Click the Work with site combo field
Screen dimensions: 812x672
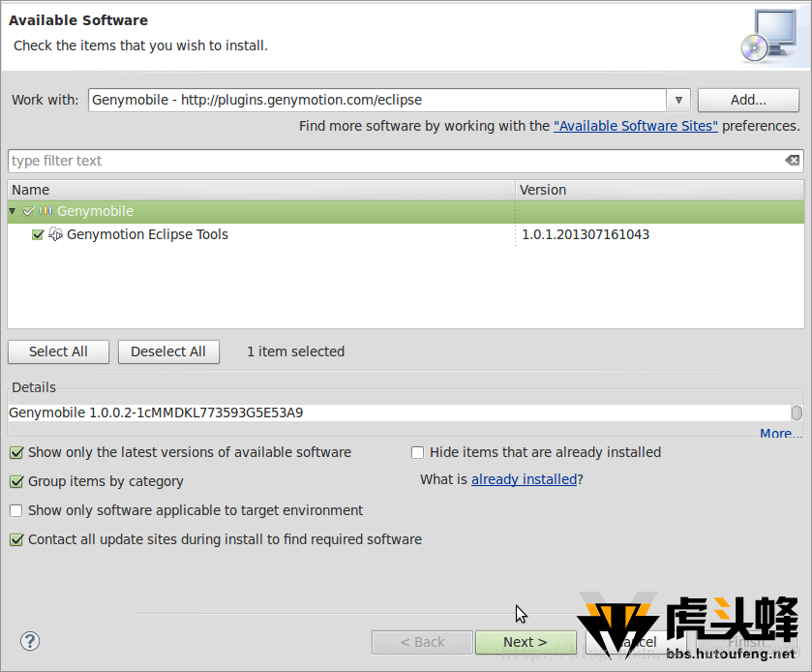(377, 100)
